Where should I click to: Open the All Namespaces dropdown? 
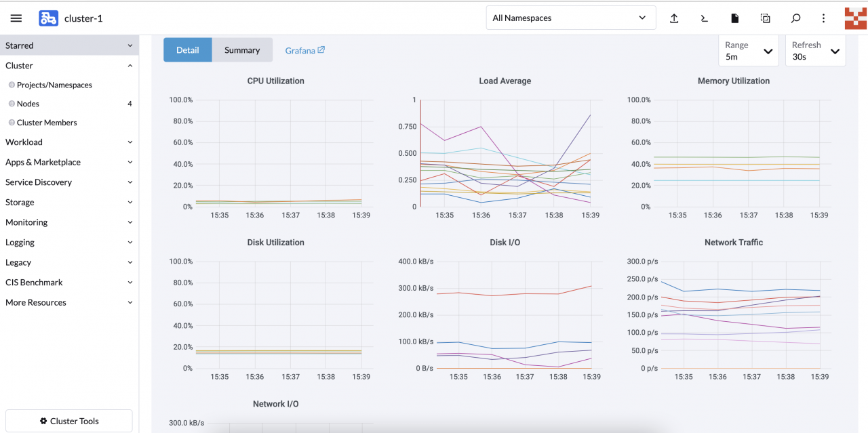click(570, 18)
